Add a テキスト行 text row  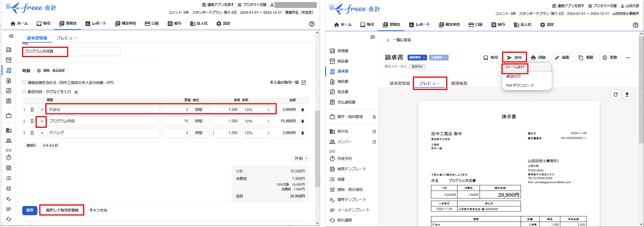(50, 146)
